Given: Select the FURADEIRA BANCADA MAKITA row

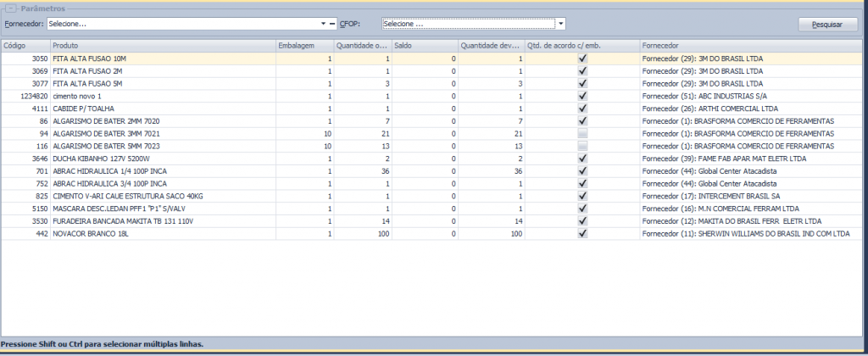Looking at the screenshot, I should 161,220.
